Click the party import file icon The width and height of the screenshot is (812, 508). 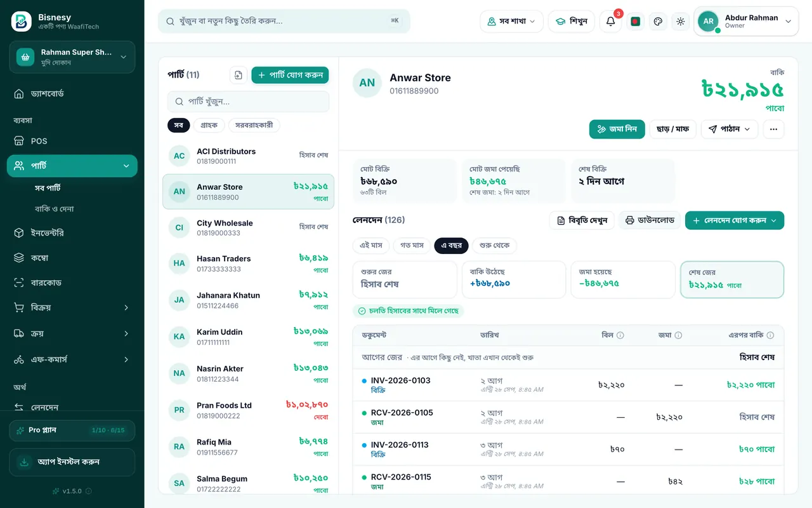pyautogui.click(x=238, y=75)
